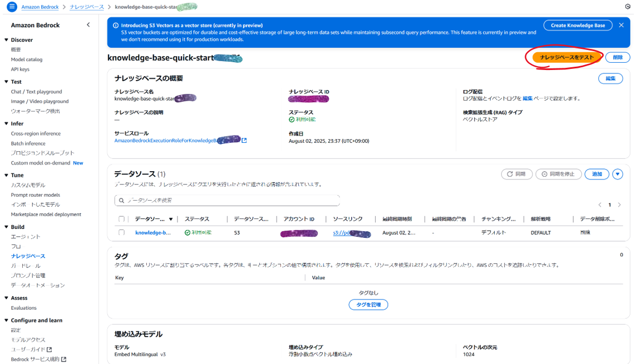The image size is (636, 364).
Task: Click the clock icon at top right
Action: (628, 7)
